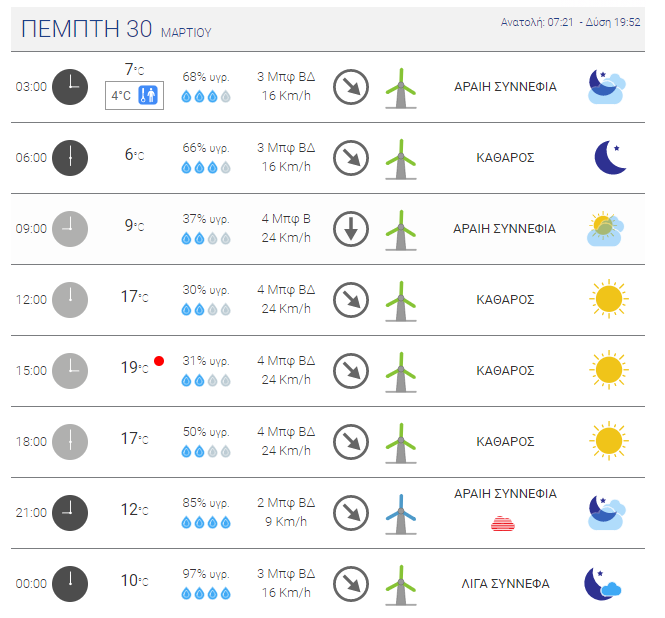Click the 85% humidity text at 21:00
The width and height of the screenshot is (665, 618).
206,503
